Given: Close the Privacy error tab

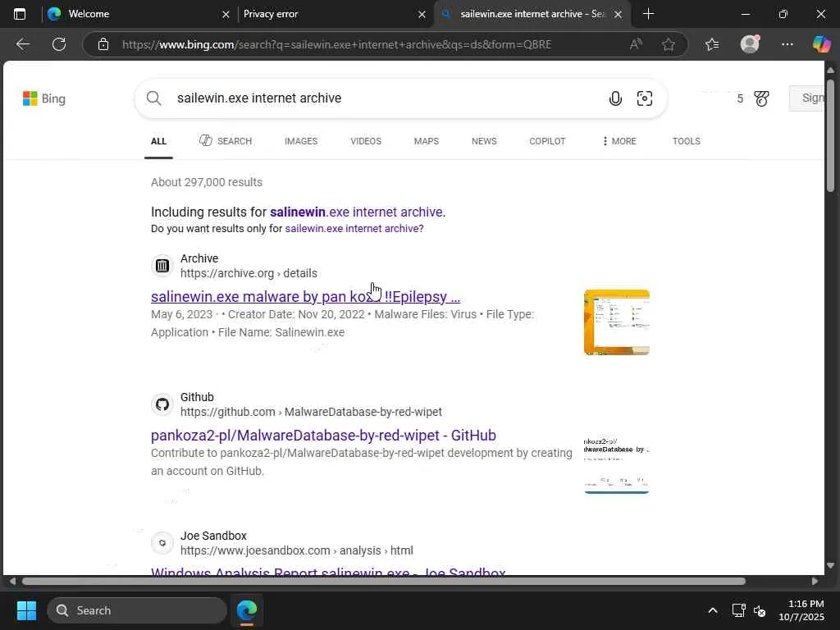Looking at the screenshot, I should pyautogui.click(x=422, y=15).
